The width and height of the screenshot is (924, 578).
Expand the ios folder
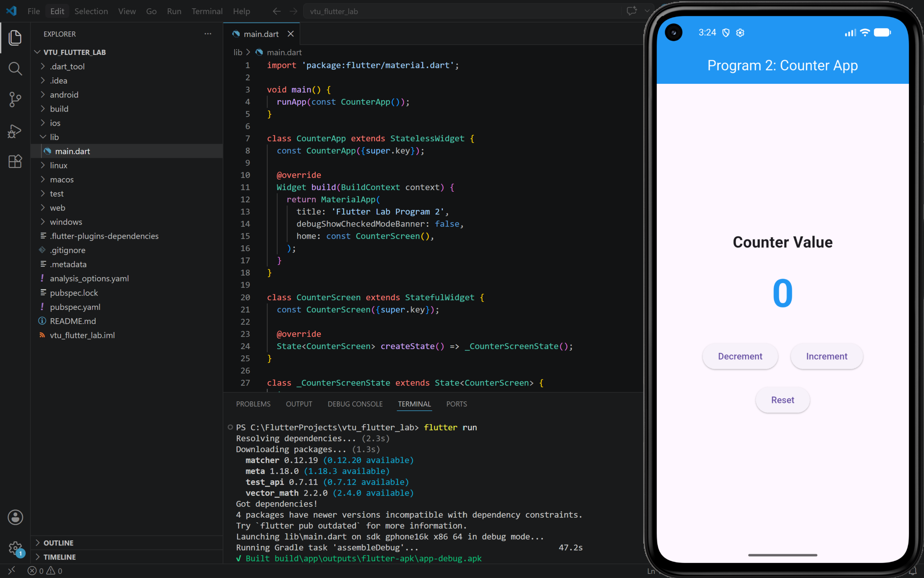click(x=43, y=123)
